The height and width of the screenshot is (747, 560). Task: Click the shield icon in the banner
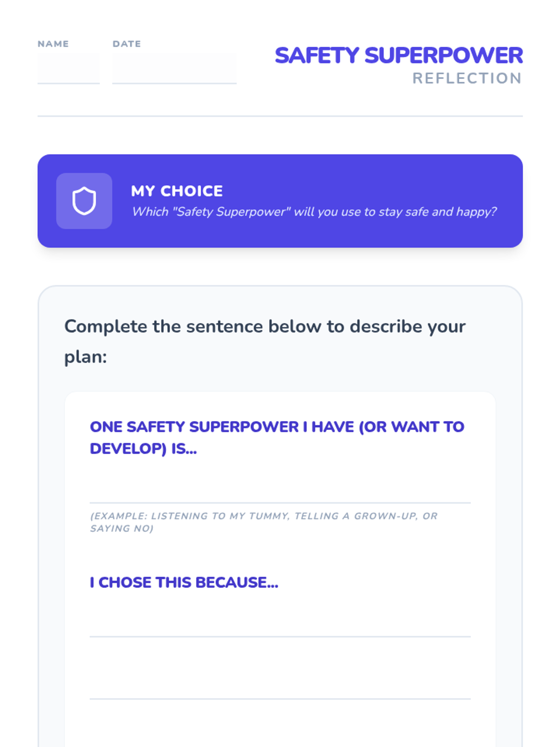pyautogui.click(x=84, y=201)
